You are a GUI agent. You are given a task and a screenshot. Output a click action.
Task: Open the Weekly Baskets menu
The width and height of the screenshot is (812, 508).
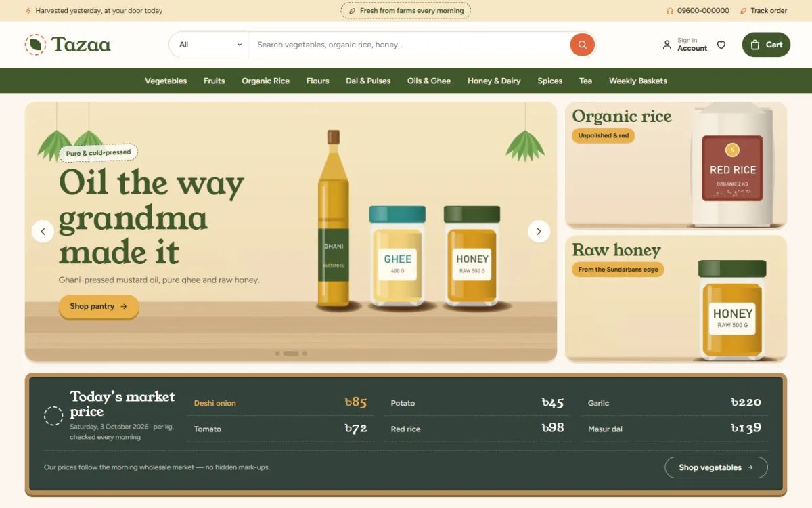[638, 81]
